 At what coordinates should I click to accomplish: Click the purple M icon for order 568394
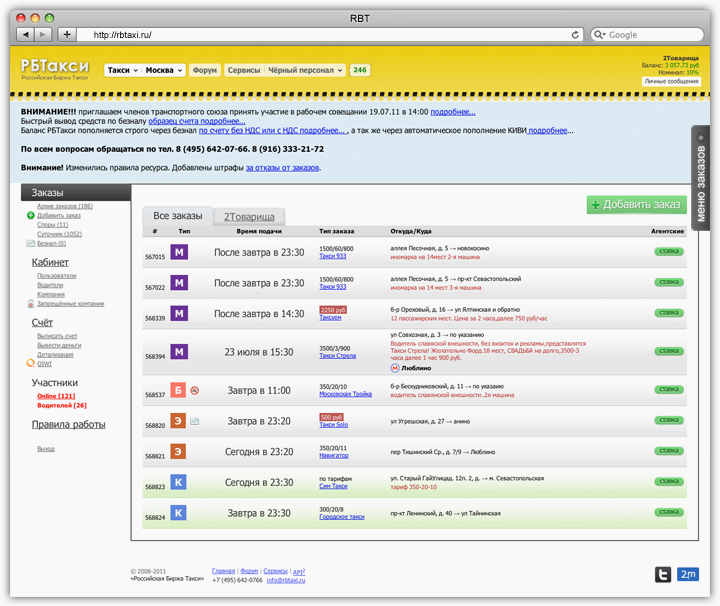coord(179,352)
